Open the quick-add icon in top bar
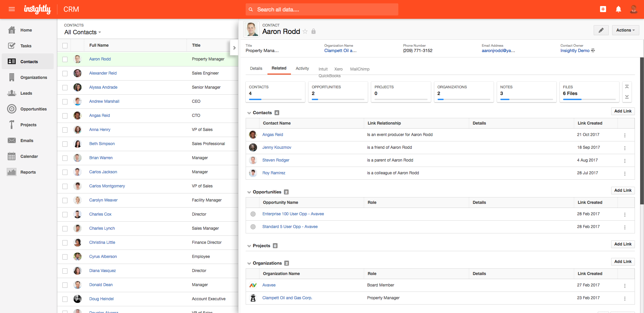This screenshot has width=644, height=313. 603,9
